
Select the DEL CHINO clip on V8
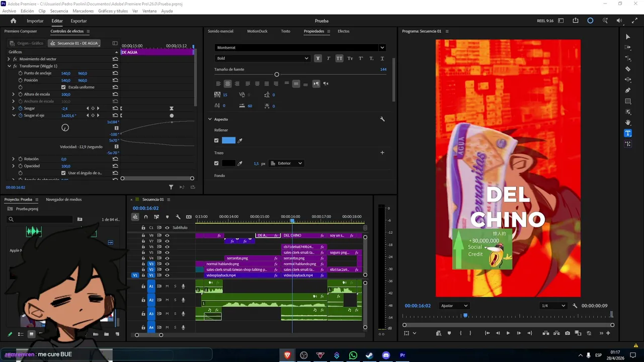[304, 235]
